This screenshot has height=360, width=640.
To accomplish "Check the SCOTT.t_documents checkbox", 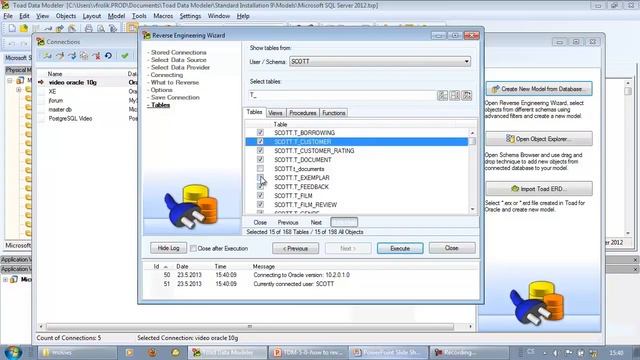I will [x=260, y=169].
